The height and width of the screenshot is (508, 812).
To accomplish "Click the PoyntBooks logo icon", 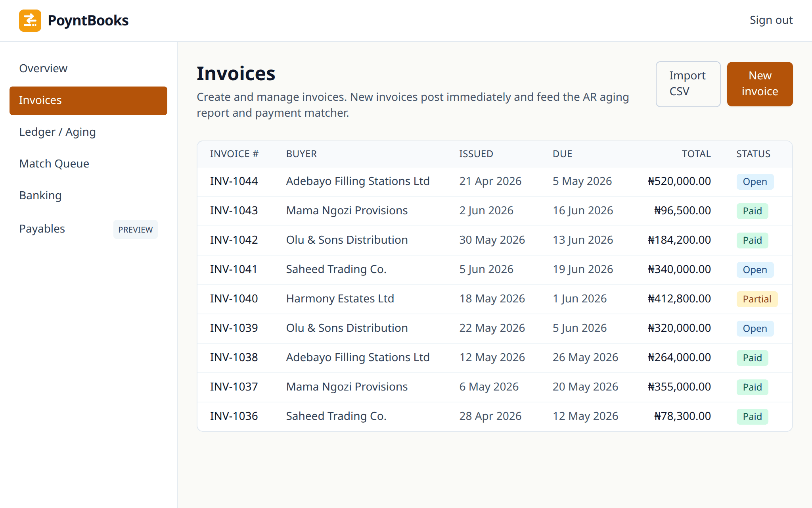I will click(30, 21).
